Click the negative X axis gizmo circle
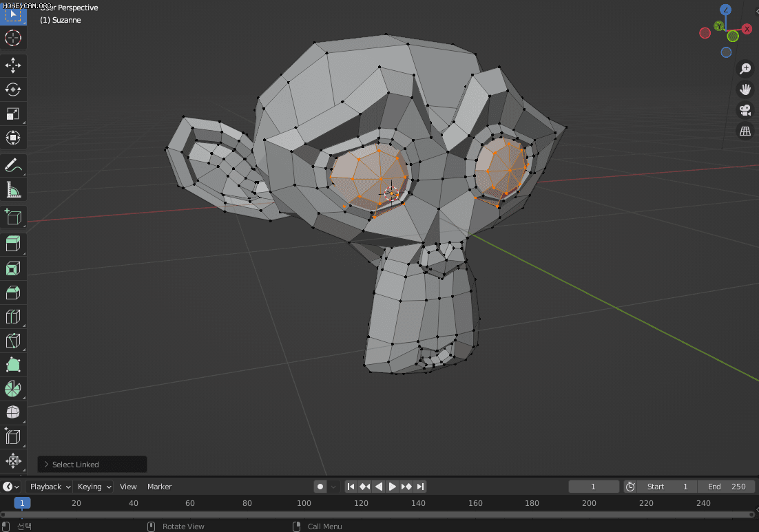This screenshot has width=759, height=532. pos(705,33)
